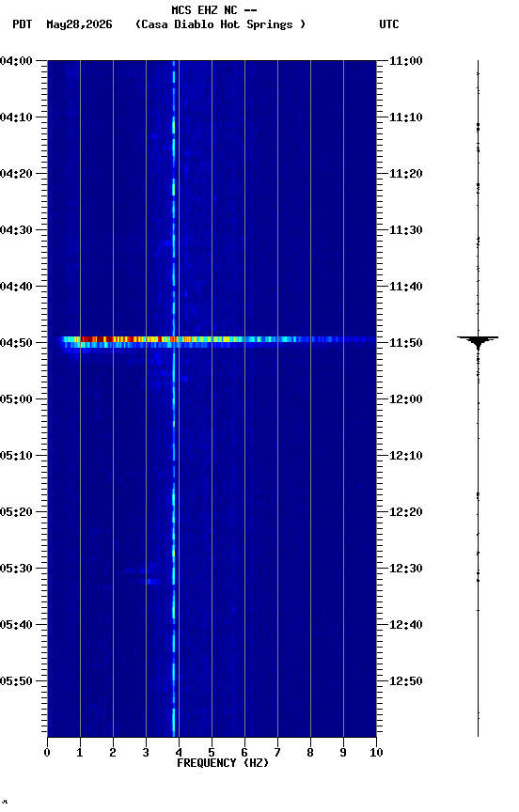Click the 04:20 PDT time label

16,174
